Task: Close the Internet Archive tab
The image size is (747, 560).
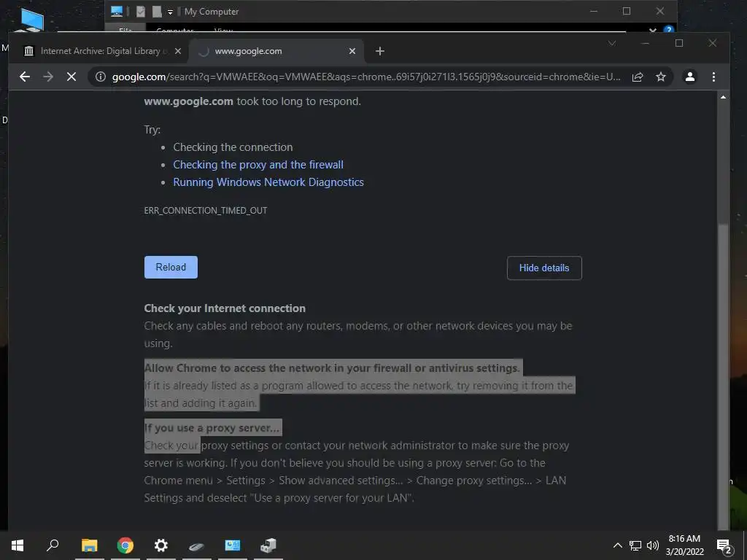Action: (178, 51)
